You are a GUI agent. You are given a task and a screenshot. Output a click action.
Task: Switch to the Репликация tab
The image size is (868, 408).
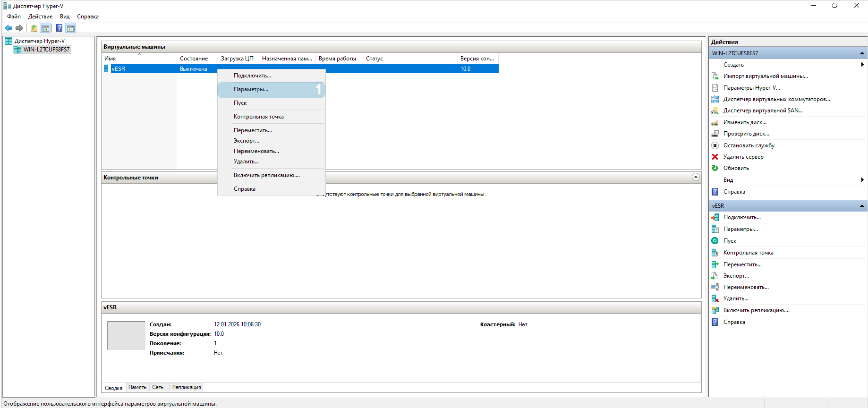tap(187, 387)
